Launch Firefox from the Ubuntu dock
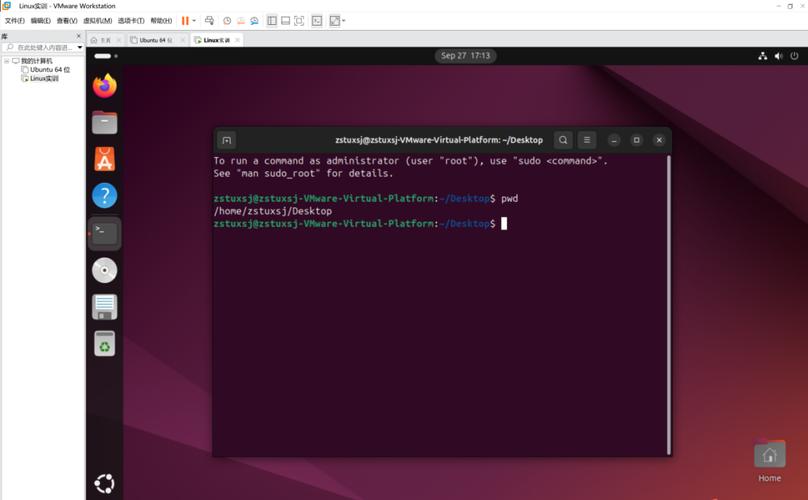 click(105, 86)
